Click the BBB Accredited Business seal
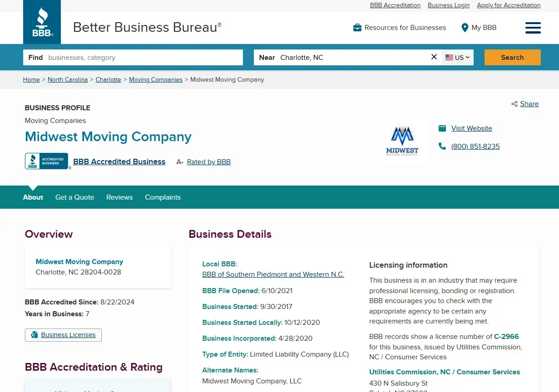This screenshot has width=559, height=392. [47, 161]
